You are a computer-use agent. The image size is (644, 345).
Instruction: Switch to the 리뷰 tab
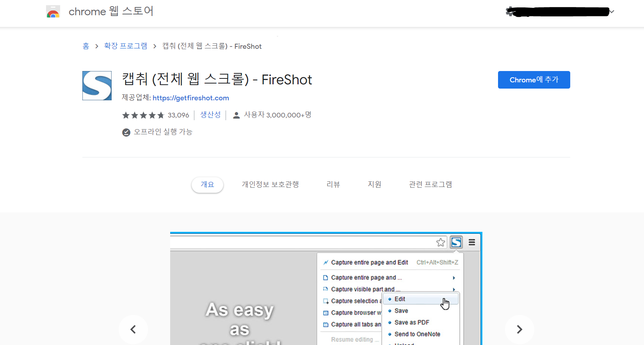pos(333,185)
